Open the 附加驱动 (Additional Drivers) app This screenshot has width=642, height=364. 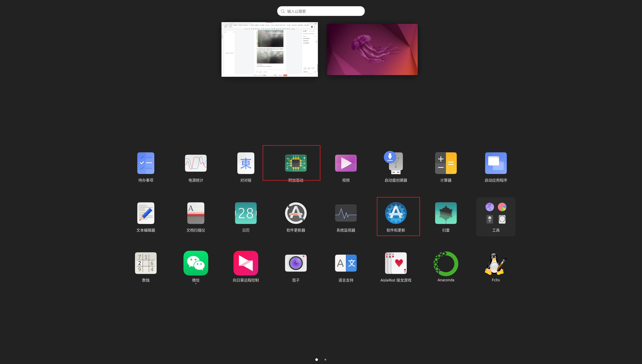click(296, 163)
